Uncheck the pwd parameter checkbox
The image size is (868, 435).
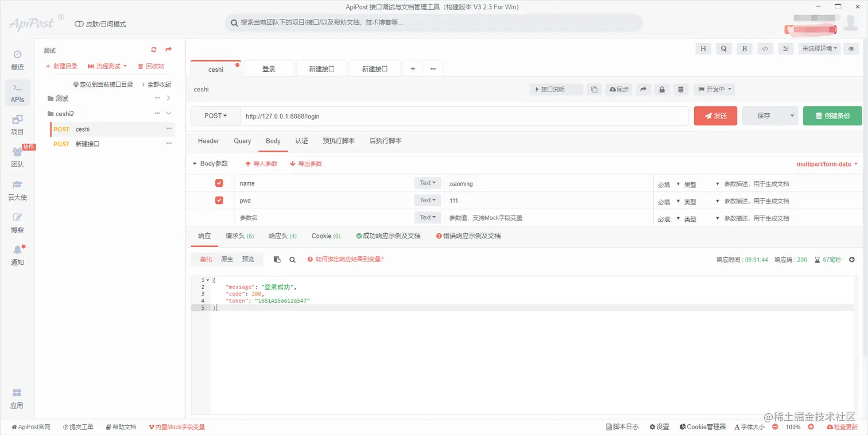(x=219, y=201)
